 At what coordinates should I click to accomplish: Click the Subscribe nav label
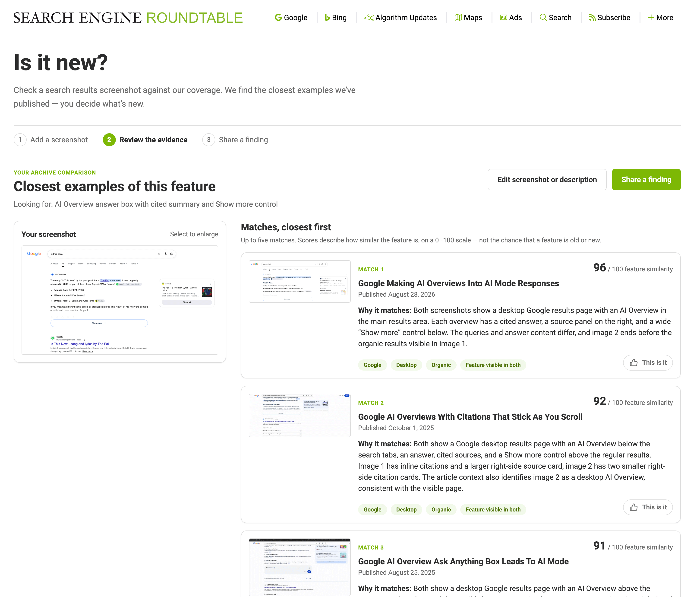(614, 18)
